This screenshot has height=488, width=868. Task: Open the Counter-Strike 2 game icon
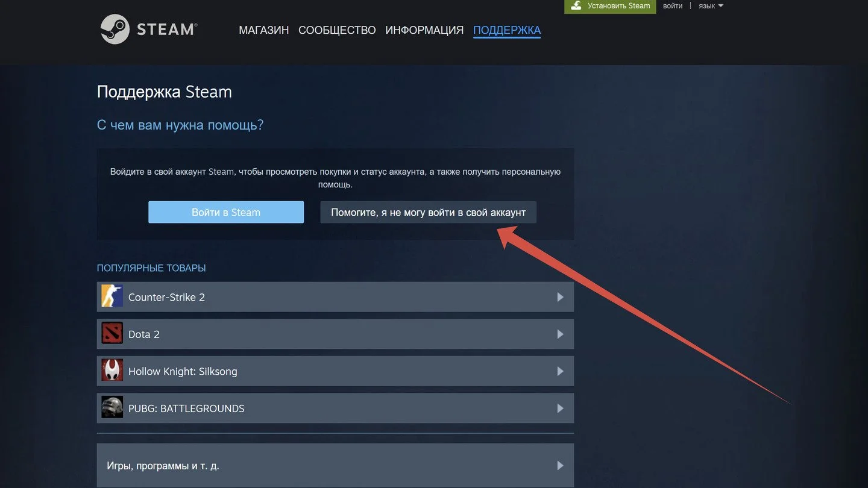click(112, 297)
